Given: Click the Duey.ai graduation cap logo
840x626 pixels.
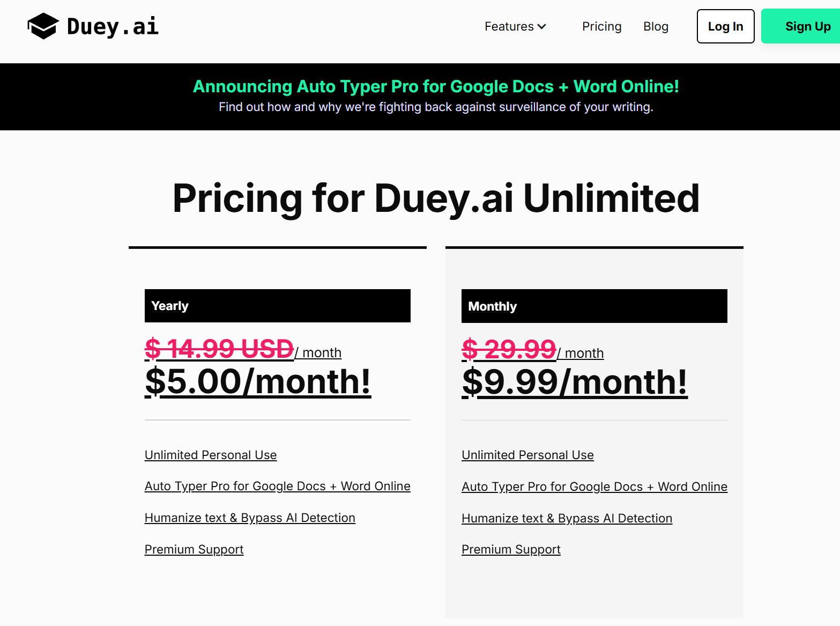Looking at the screenshot, I should (42, 25).
